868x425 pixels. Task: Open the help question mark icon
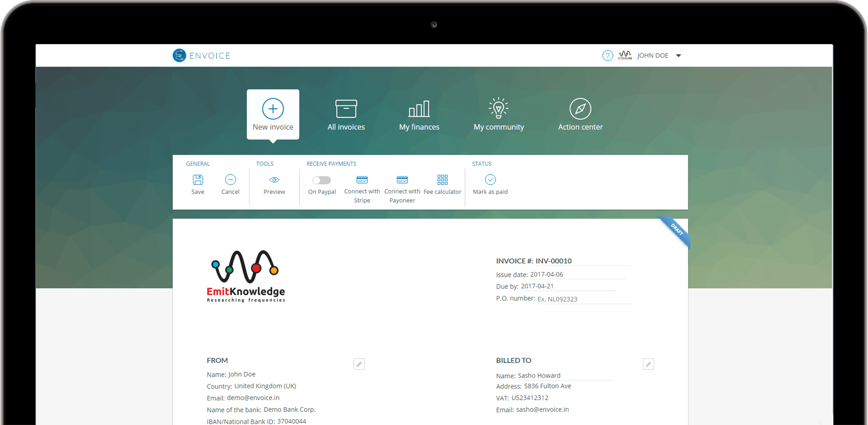(x=607, y=56)
